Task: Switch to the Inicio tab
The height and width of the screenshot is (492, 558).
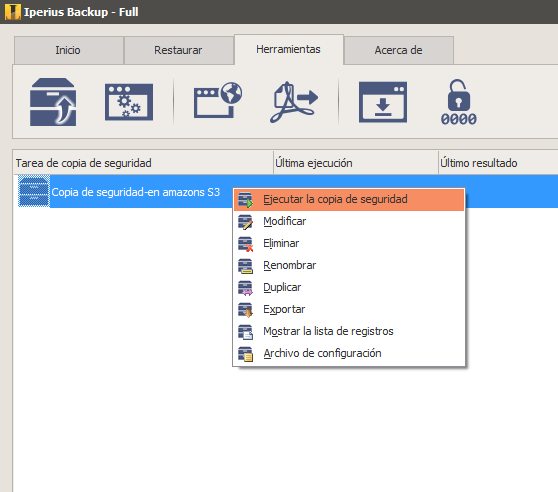Action: [68, 50]
